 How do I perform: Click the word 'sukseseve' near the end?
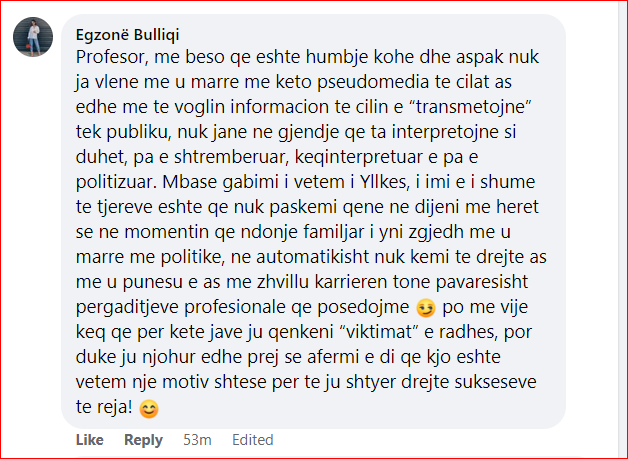pyautogui.click(x=495, y=382)
